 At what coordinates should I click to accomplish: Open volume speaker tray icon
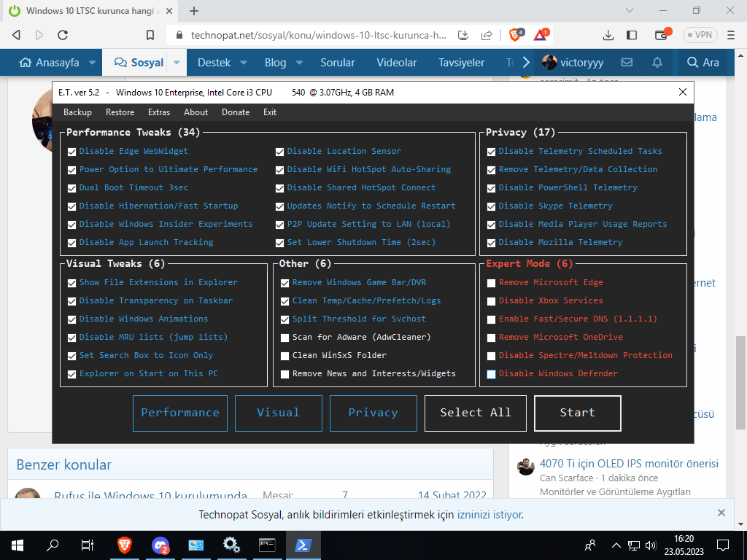650,545
